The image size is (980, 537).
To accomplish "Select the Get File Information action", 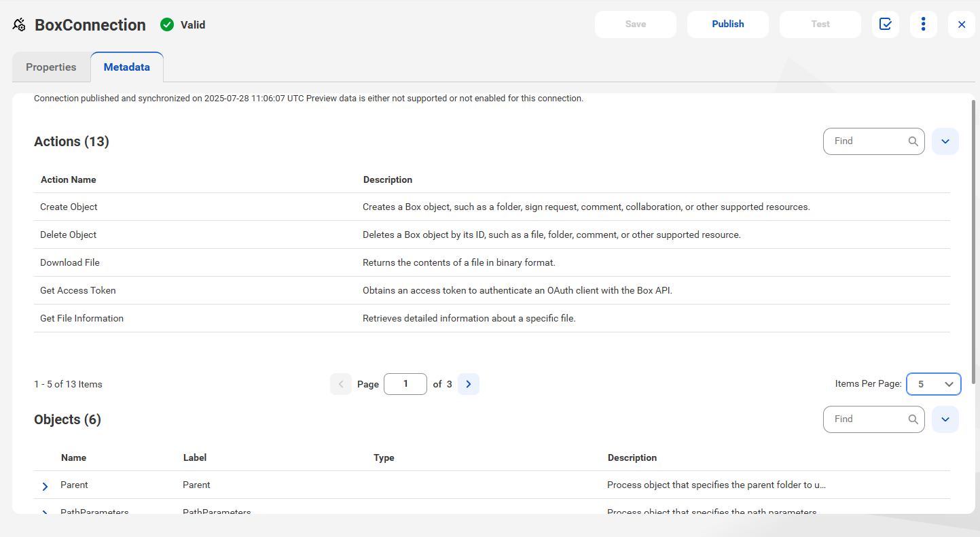I will click(x=492, y=318).
